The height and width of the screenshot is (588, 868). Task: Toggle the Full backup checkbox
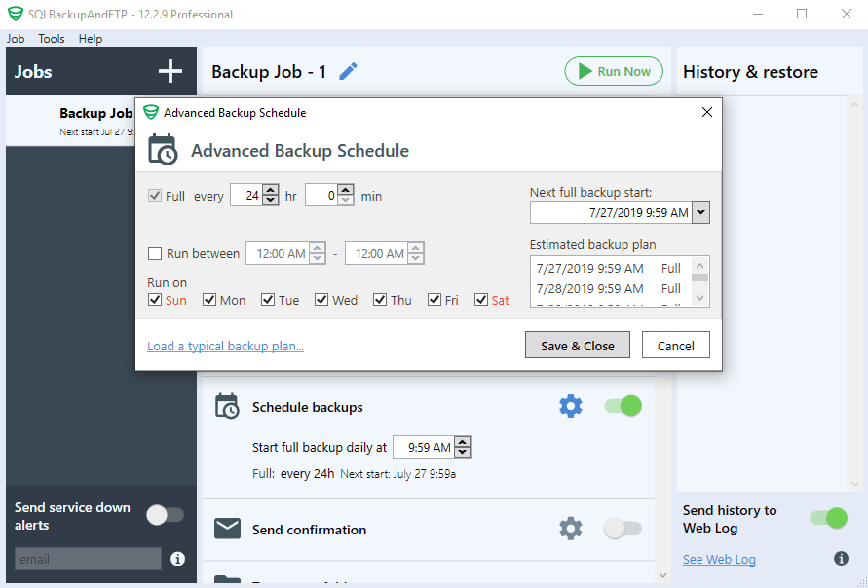(x=155, y=196)
